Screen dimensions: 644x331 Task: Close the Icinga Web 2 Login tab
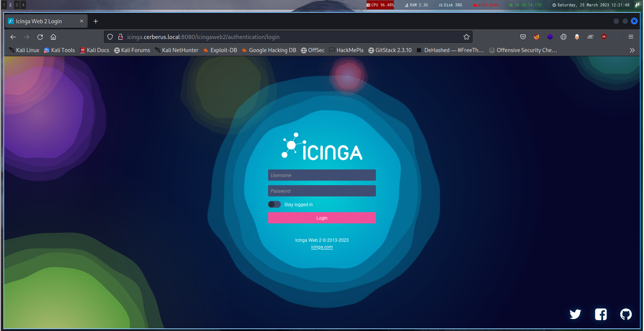click(82, 21)
